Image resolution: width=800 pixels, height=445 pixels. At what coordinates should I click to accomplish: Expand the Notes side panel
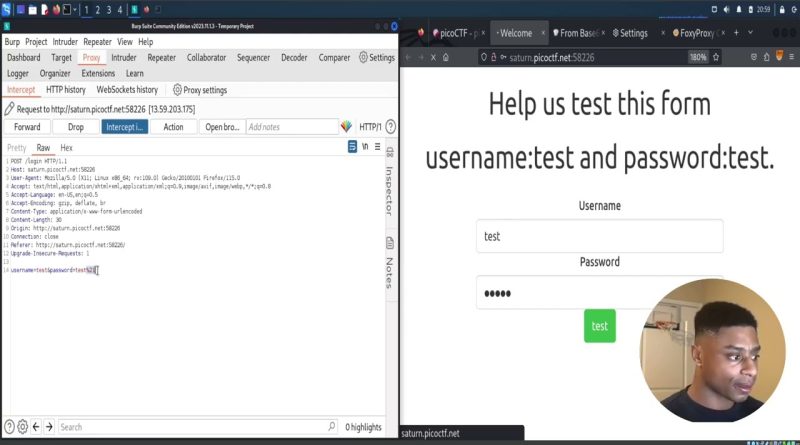[390, 265]
